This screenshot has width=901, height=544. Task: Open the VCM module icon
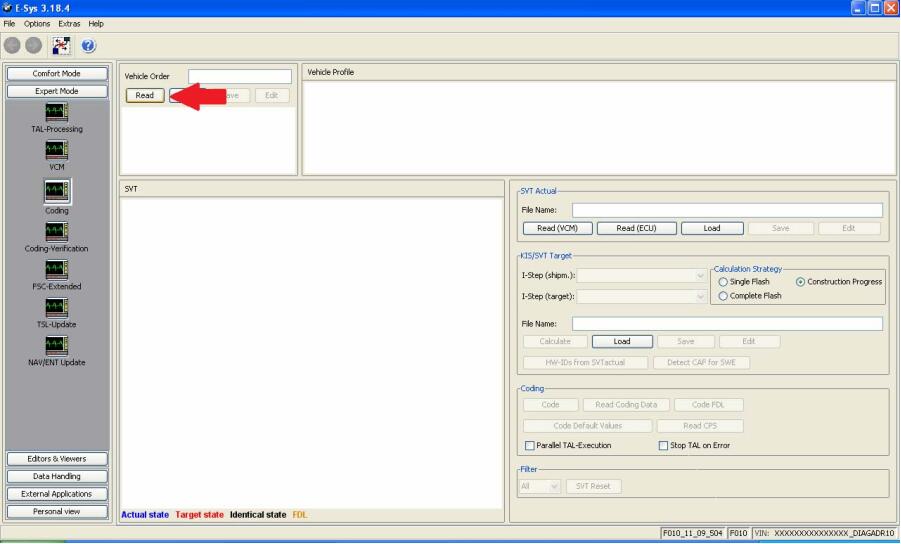(x=56, y=150)
